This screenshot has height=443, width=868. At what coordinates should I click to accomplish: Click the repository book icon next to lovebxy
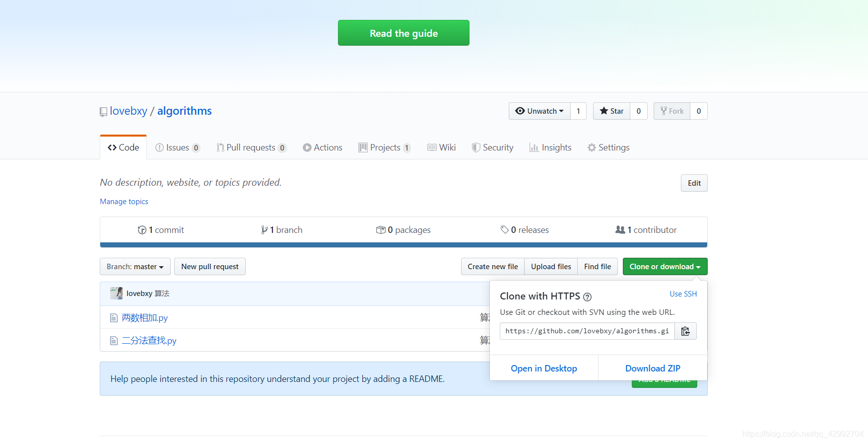click(x=103, y=112)
